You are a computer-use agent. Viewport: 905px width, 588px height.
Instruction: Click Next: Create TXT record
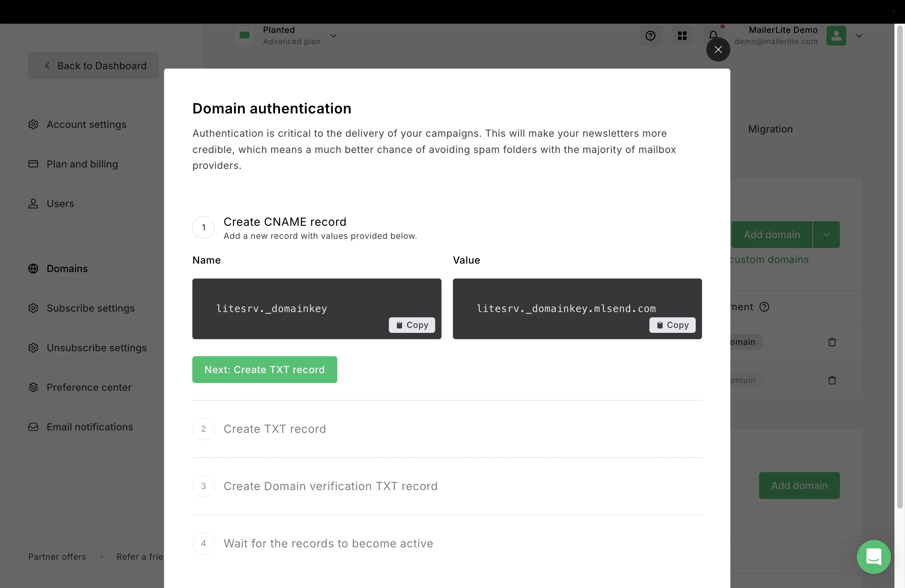(x=265, y=370)
